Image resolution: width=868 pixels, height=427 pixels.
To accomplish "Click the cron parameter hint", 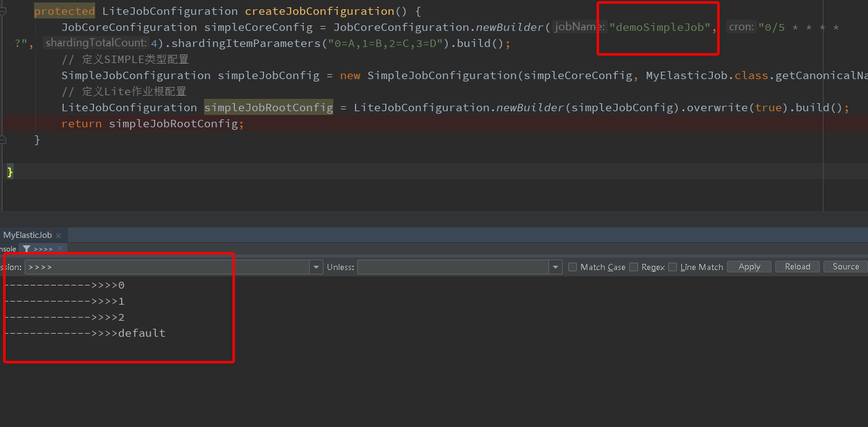I will click(741, 27).
